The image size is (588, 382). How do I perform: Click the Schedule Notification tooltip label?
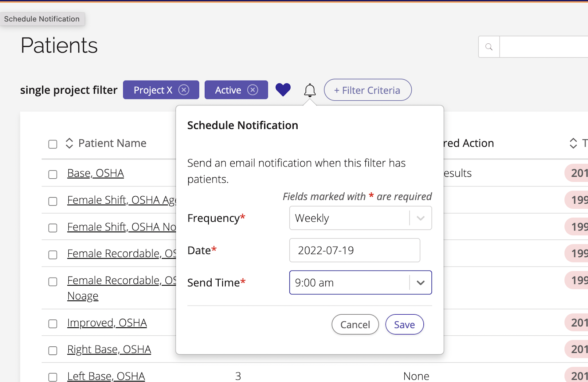(x=42, y=19)
